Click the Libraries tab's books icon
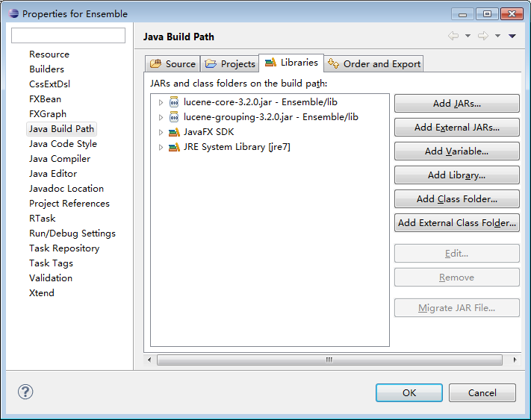Image resolution: width=531 pixels, height=420 pixels. click(x=270, y=62)
